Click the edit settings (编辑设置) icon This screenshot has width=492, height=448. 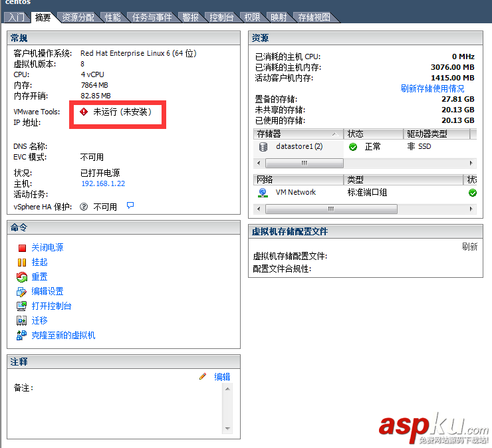[x=22, y=292]
